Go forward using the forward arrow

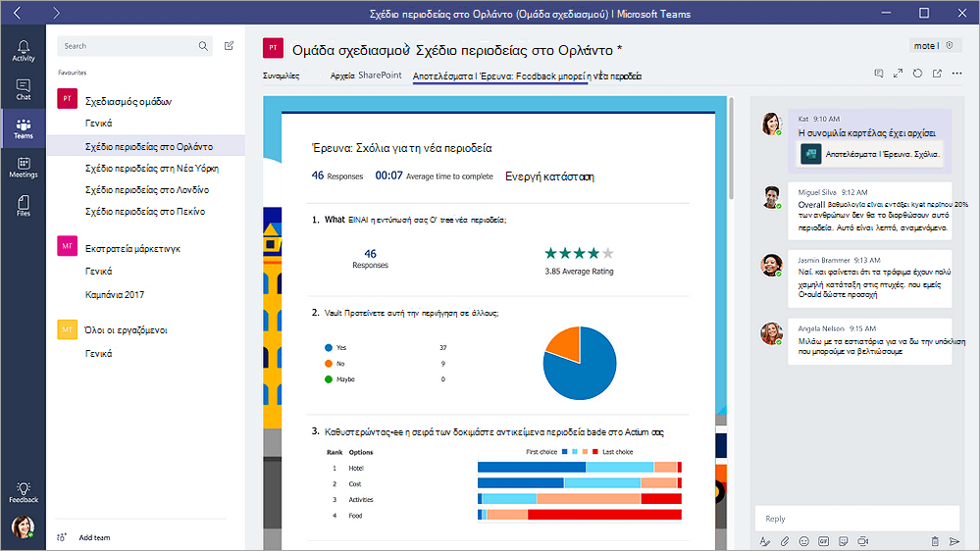[56, 13]
